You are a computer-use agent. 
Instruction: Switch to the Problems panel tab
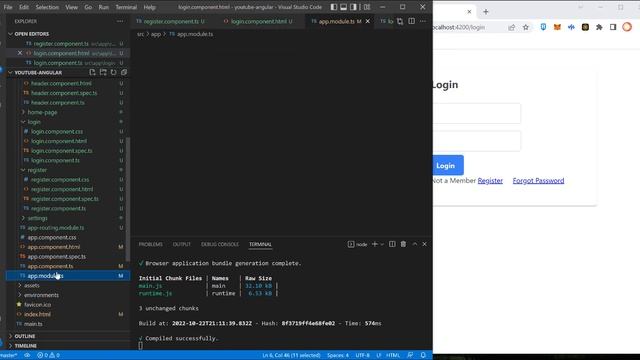pos(151,244)
